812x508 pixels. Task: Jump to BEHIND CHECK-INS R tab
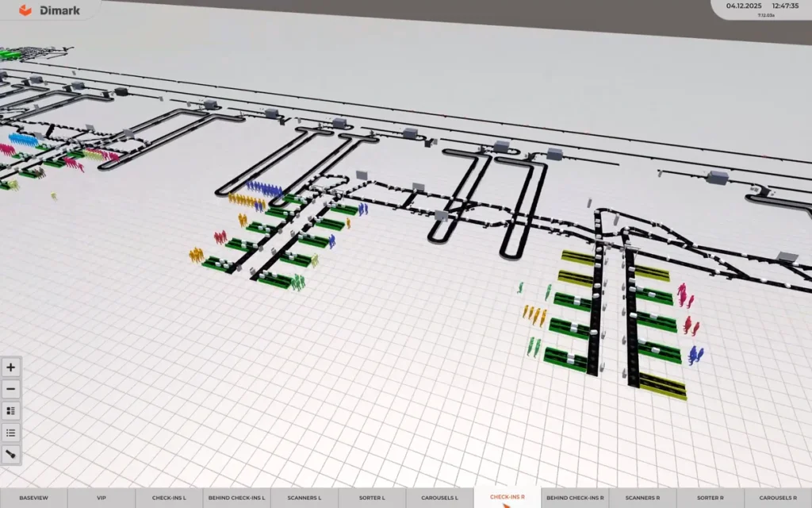point(575,498)
